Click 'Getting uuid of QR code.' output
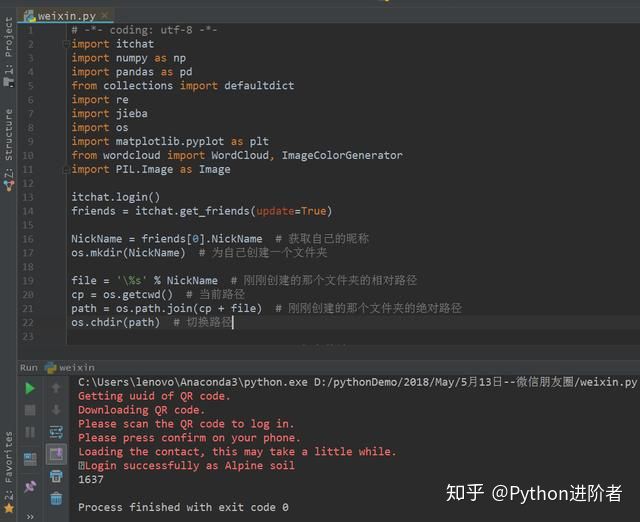This screenshot has height=522, width=640. tap(154, 396)
